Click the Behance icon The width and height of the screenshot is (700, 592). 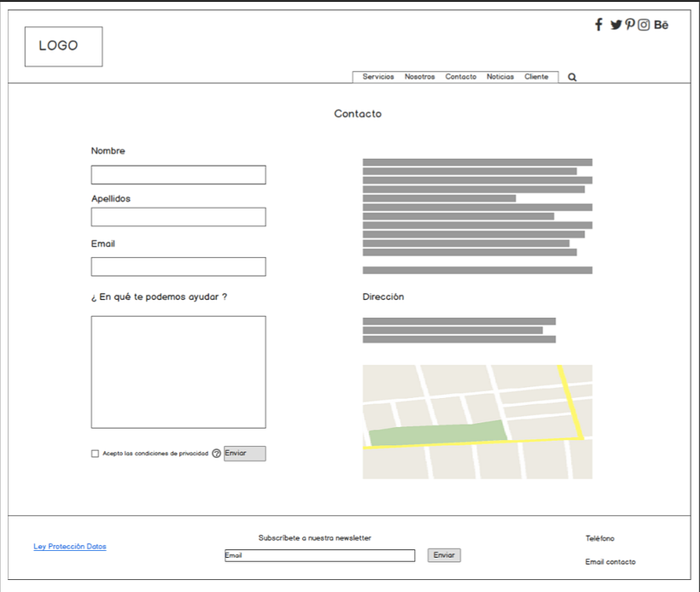pos(661,25)
